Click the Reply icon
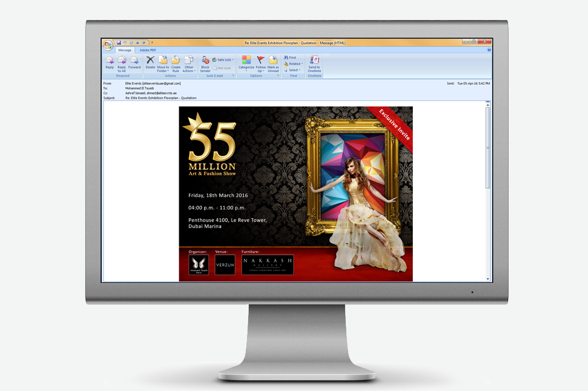 pos(109,61)
